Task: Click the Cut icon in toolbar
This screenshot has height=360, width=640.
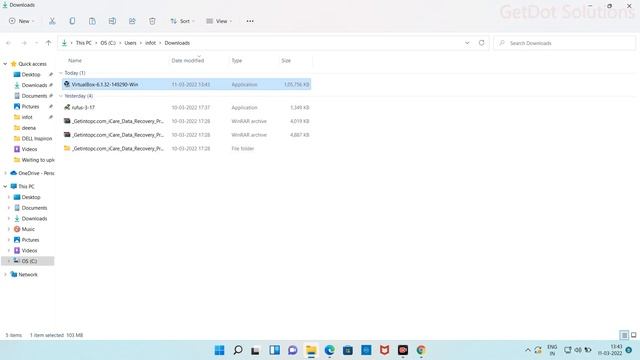Action: click(x=52, y=21)
